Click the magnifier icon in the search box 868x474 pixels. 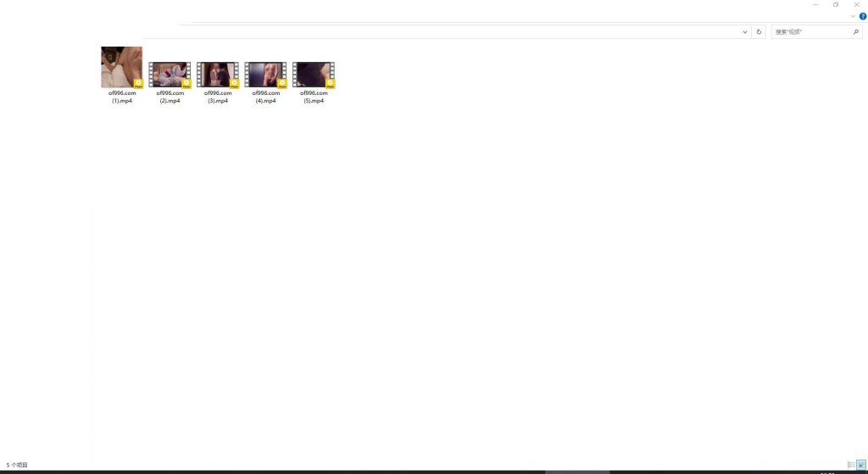856,32
